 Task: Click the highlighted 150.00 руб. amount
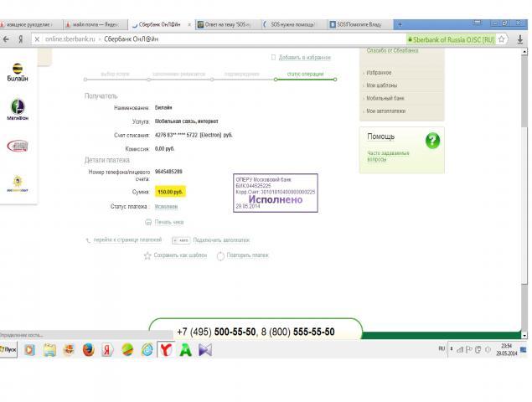pos(170,192)
